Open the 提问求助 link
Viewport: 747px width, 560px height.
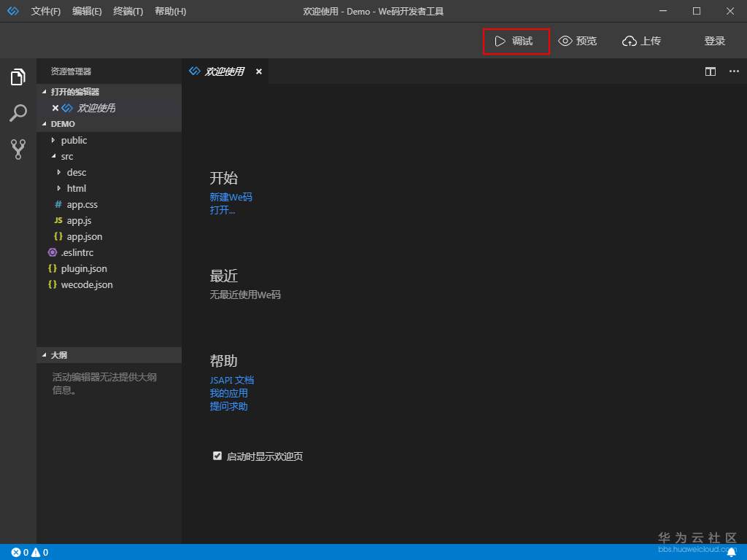[x=228, y=406]
